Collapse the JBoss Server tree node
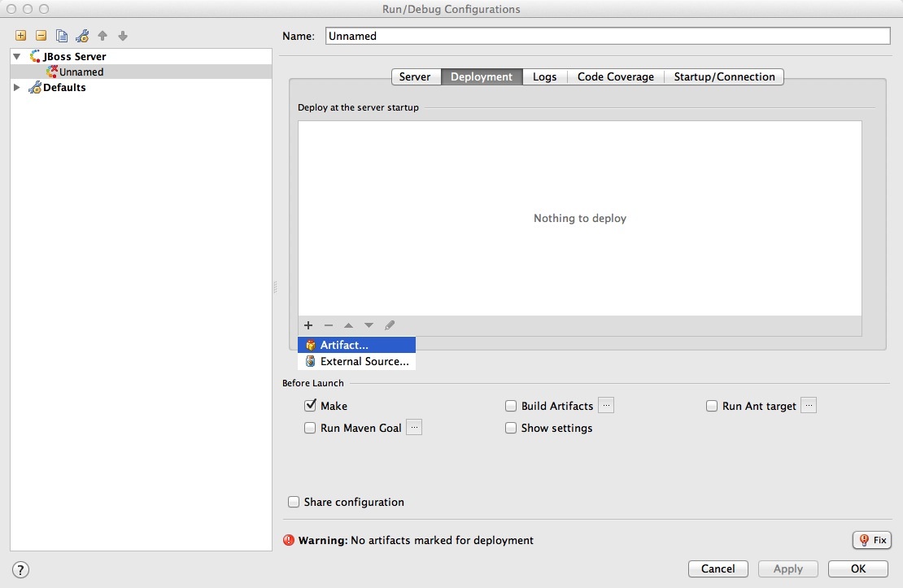Screen dimensions: 903x588 17,57
